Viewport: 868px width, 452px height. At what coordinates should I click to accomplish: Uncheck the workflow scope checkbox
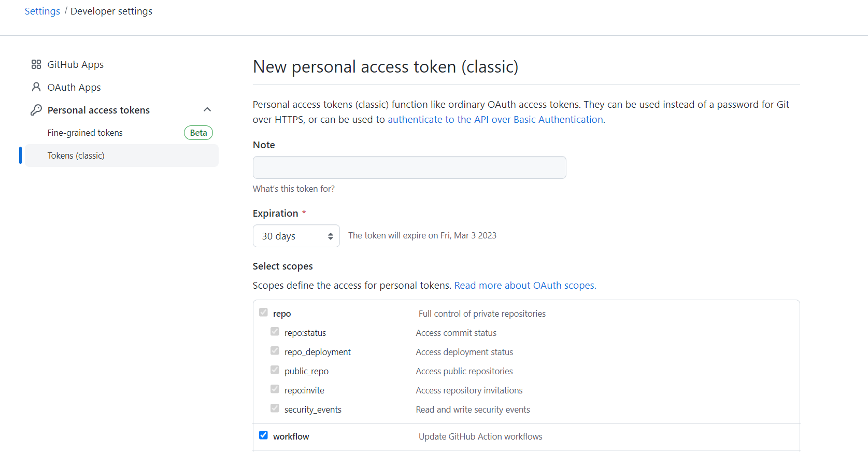tap(263, 435)
